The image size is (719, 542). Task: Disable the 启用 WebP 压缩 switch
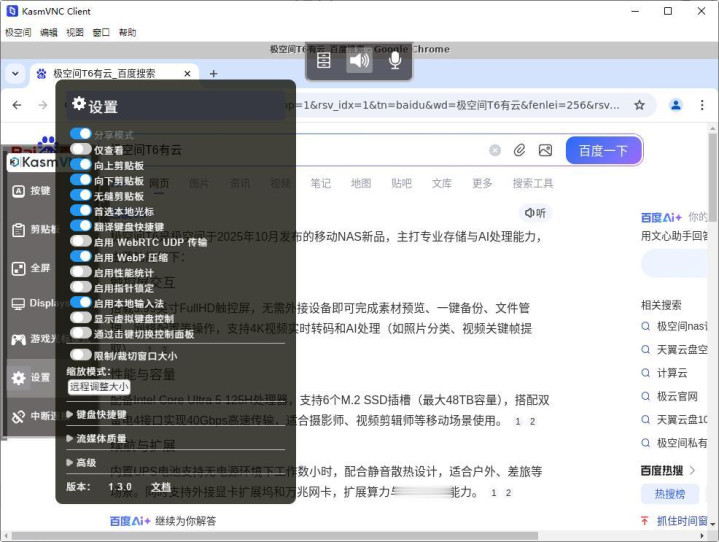coord(81,257)
